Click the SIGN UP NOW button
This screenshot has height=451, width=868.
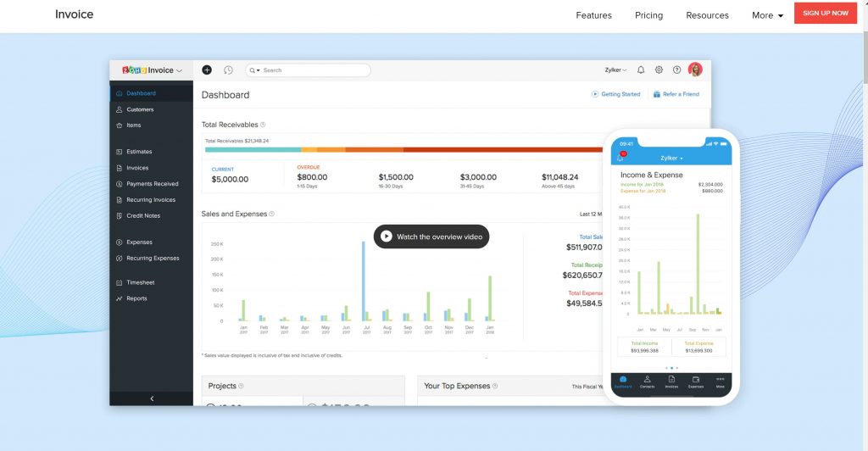coord(826,14)
